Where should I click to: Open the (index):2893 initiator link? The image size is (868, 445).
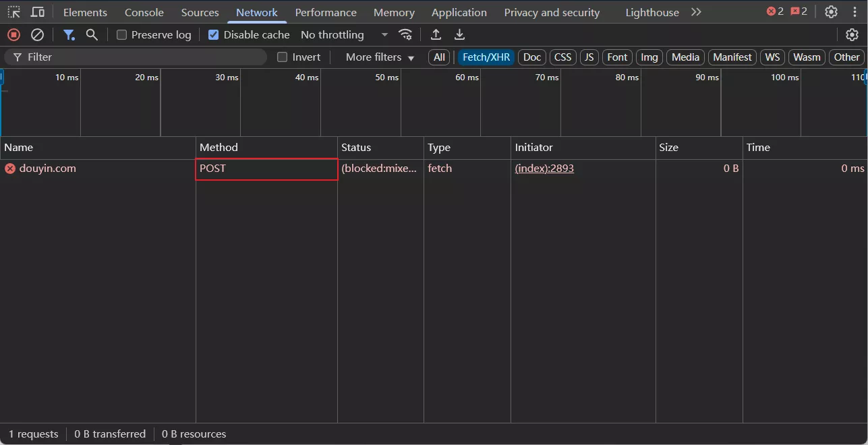coord(544,169)
